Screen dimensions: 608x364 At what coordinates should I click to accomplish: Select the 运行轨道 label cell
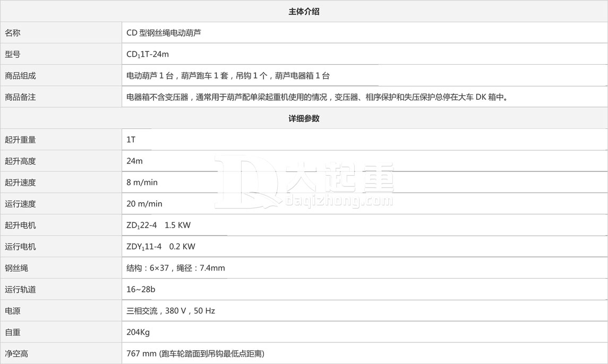(61, 289)
